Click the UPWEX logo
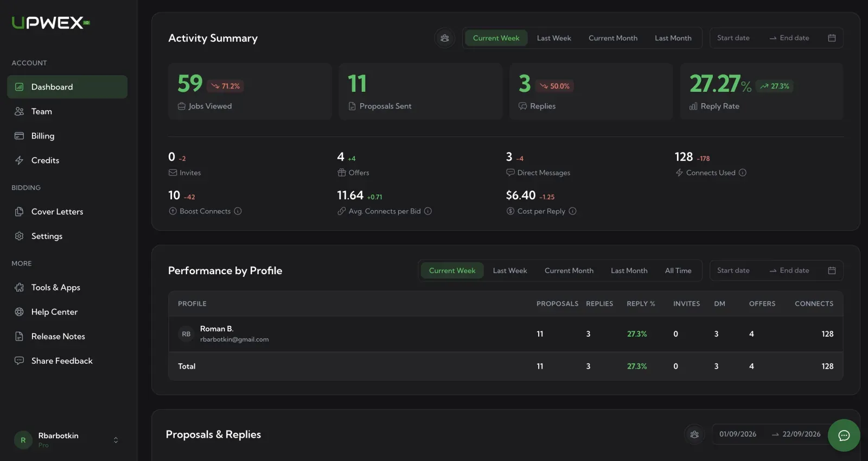The image size is (868, 461). (50, 23)
